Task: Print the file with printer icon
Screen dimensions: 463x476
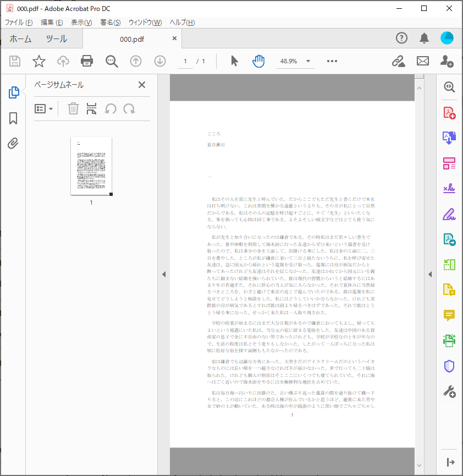Action: point(87,61)
